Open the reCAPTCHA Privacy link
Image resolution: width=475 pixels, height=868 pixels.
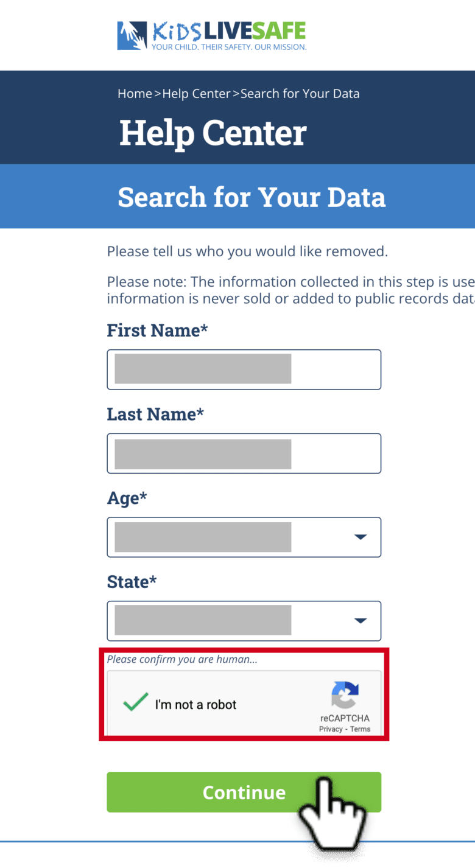pos(331,729)
